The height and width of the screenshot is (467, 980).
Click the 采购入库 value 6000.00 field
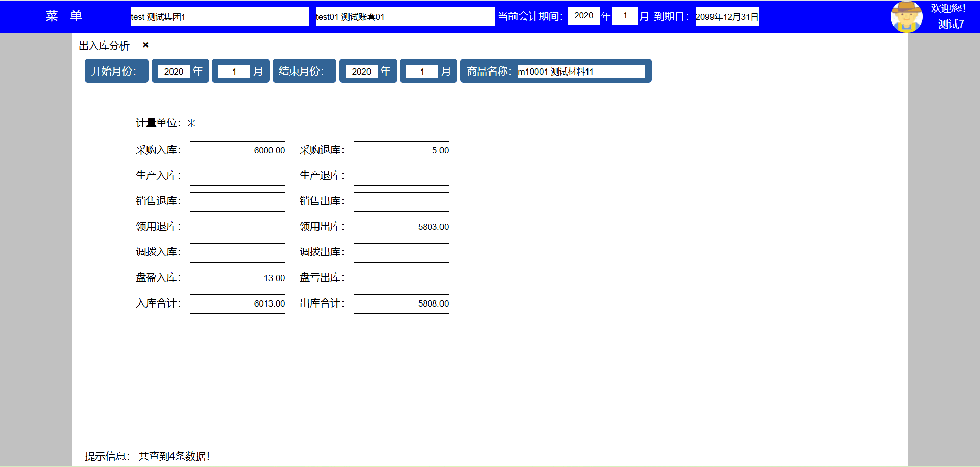click(237, 150)
